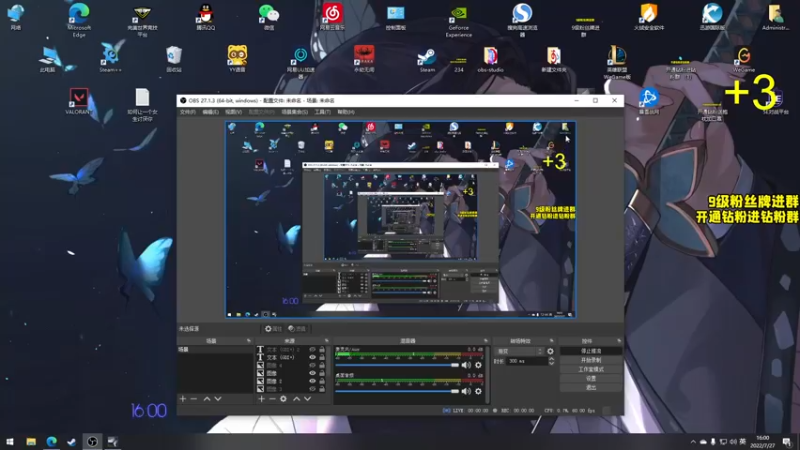Select the 回收站 Recycle Bin icon
Image resolution: width=800 pixels, height=450 pixels.
click(174, 59)
